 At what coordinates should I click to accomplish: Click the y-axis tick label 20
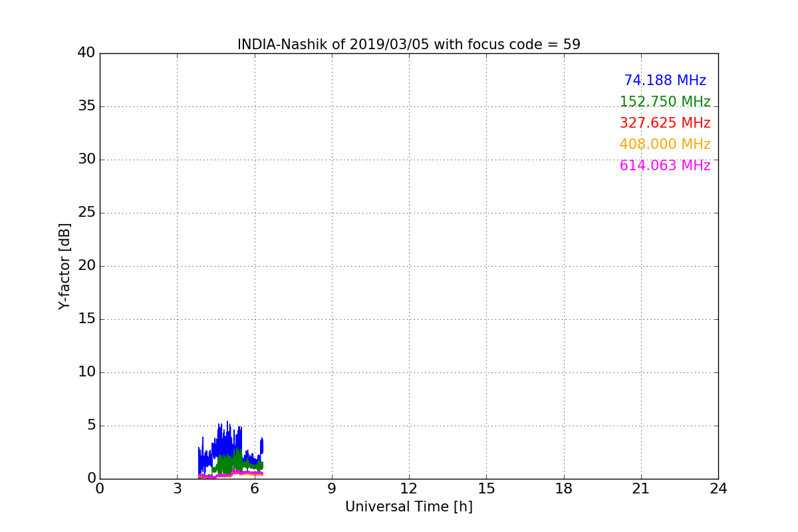(86, 266)
